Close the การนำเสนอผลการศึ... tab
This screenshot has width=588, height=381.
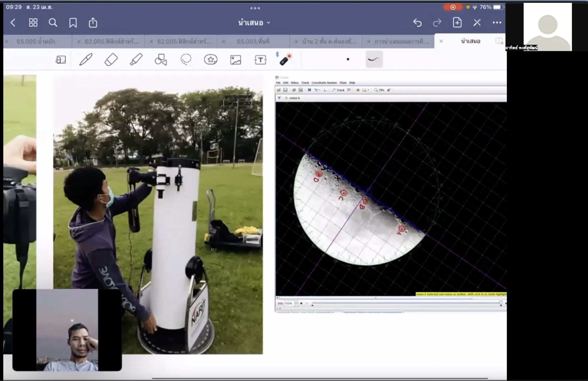coord(368,42)
